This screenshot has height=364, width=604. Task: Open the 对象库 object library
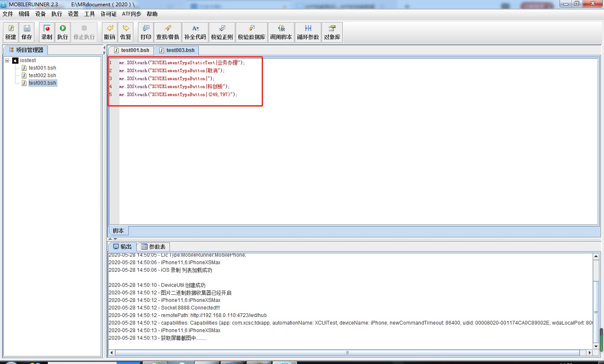point(332,32)
